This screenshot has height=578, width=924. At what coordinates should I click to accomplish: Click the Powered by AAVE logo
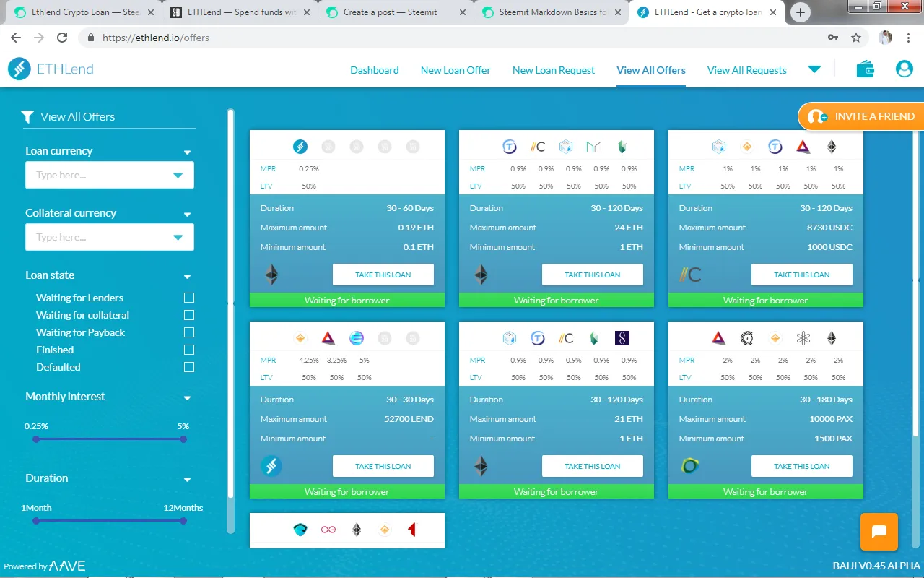coord(45,566)
